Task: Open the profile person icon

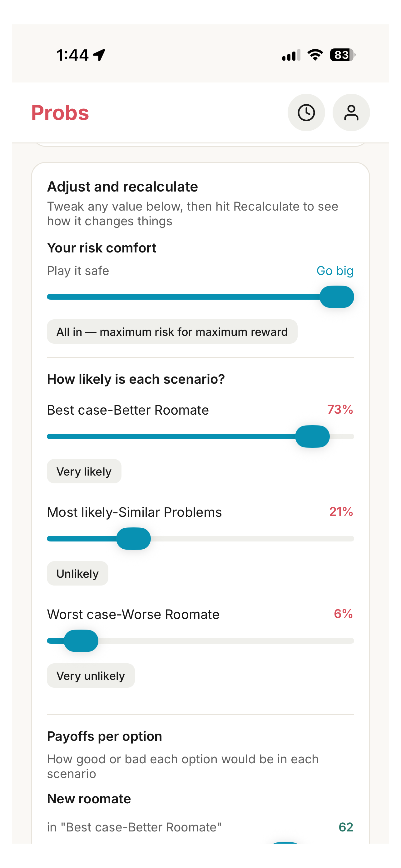Action: click(351, 112)
